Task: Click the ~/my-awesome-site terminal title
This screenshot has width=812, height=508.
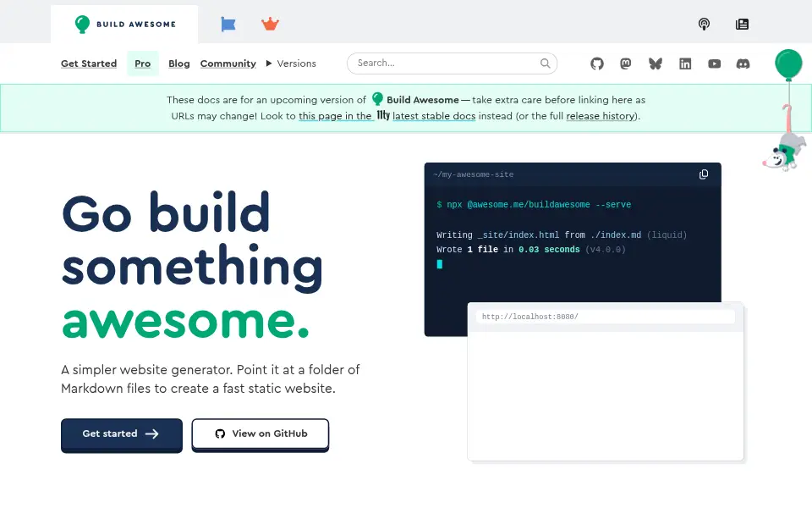Action: [x=474, y=174]
